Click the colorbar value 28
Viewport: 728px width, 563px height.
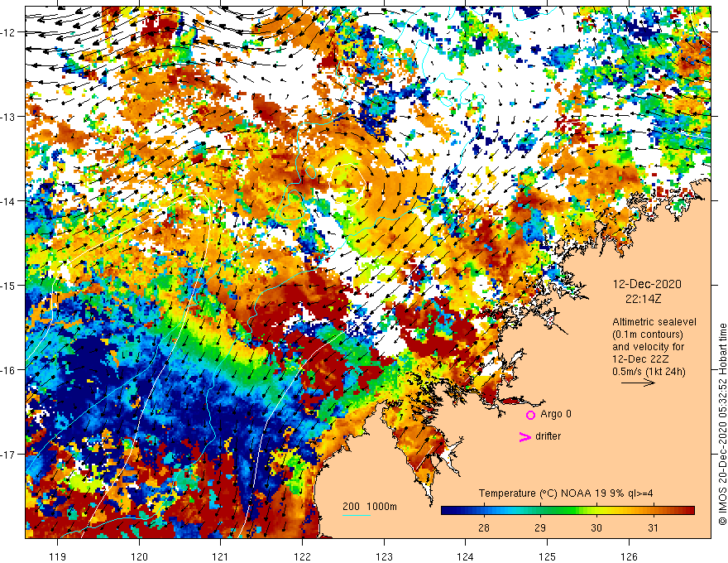pyautogui.click(x=483, y=527)
